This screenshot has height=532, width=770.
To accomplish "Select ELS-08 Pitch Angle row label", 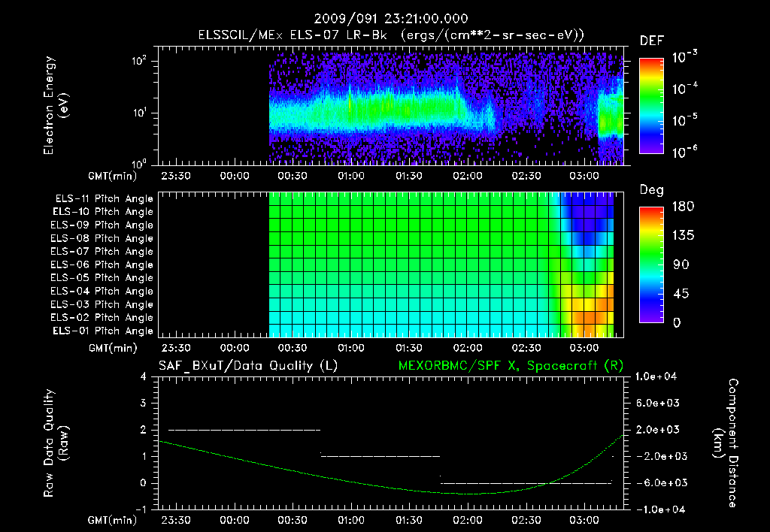I will click(x=102, y=238).
